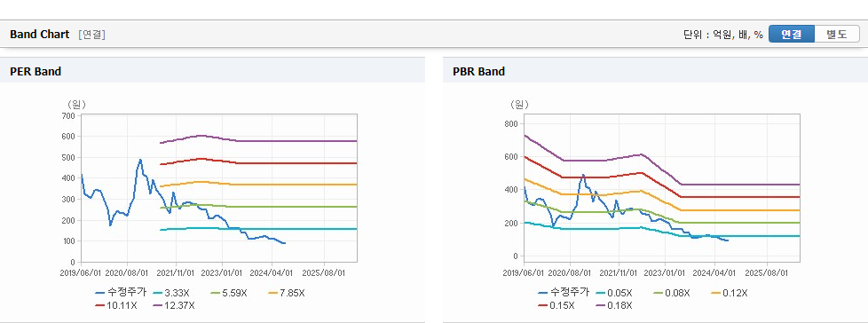Click the 2024/04/01 axis label in PER chart
Viewport: 868px width, 323px height.
click(272, 272)
